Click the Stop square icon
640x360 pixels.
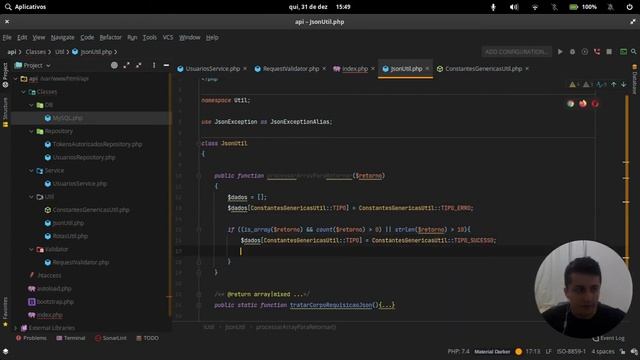tap(609, 52)
